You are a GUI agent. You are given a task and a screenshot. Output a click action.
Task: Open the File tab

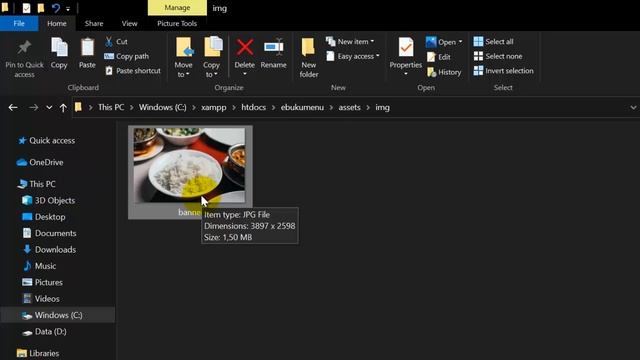(19, 23)
